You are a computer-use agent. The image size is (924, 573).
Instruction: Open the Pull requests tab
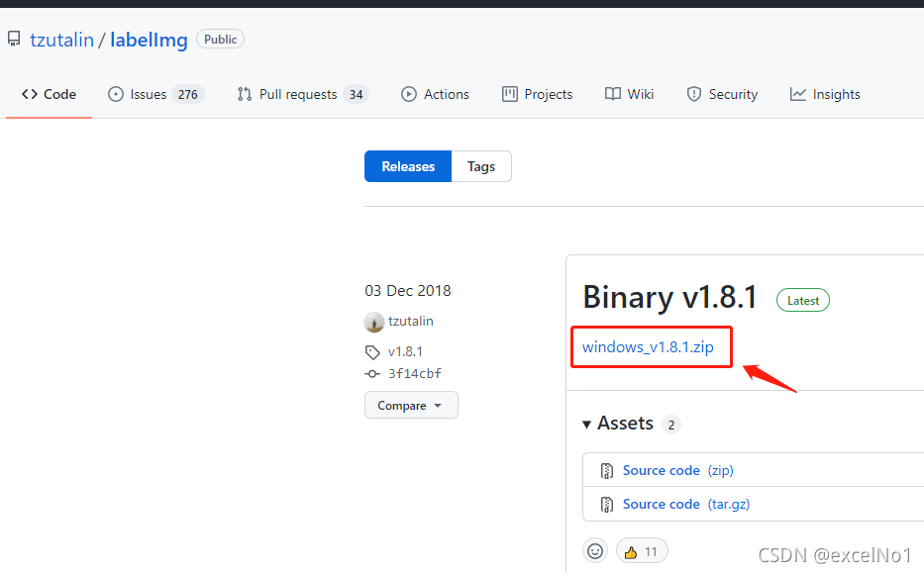pos(303,94)
